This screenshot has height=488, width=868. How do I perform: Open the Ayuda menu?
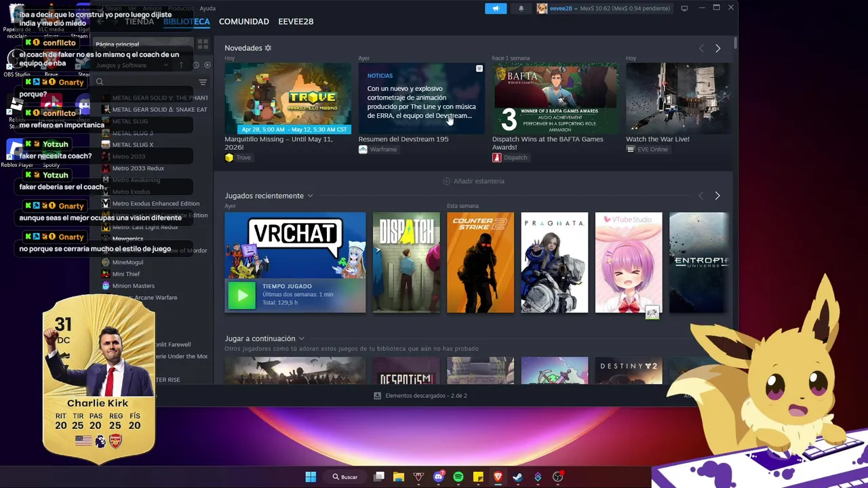[208, 8]
